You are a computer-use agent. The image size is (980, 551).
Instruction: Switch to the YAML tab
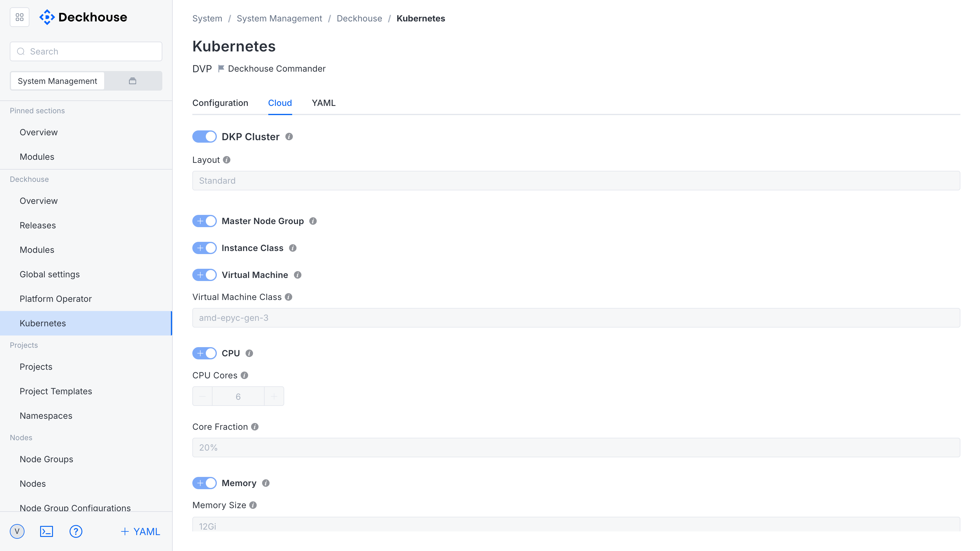point(324,103)
